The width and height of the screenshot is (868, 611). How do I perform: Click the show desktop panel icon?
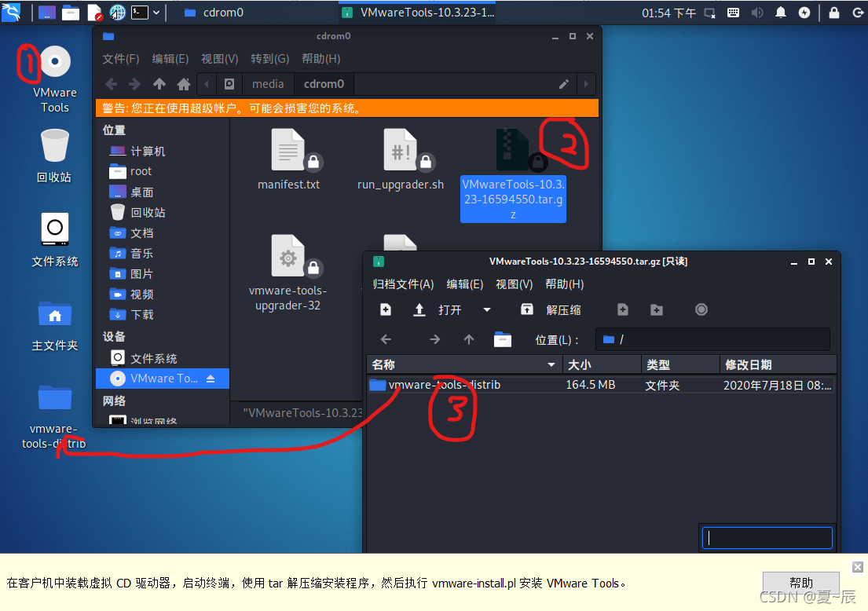point(46,13)
